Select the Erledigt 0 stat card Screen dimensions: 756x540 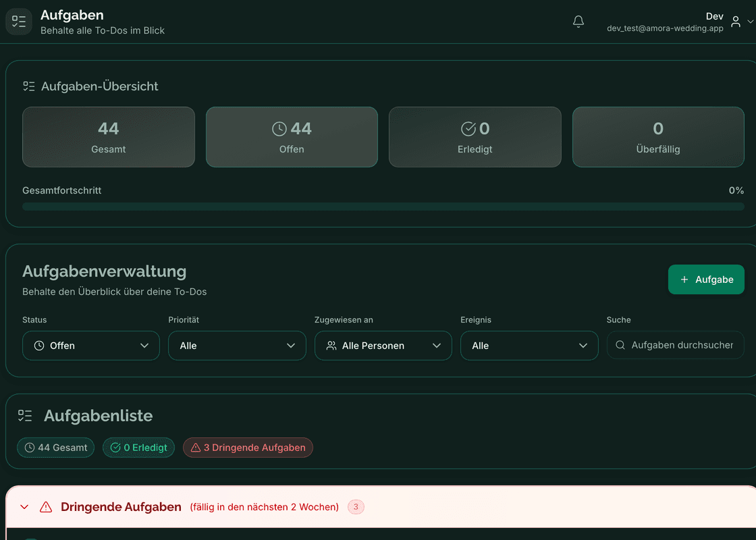click(x=475, y=137)
